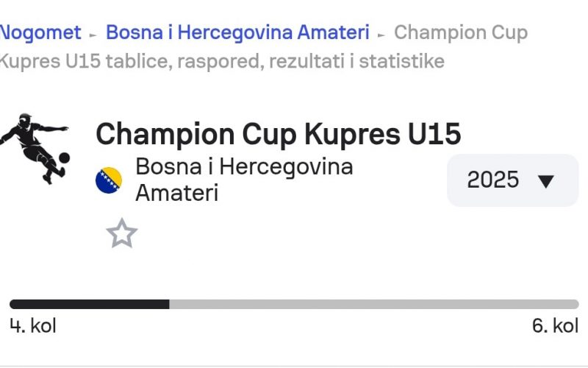
Task: Click the first breadcrumb separator after Nogomet
Action: [93, 34]
